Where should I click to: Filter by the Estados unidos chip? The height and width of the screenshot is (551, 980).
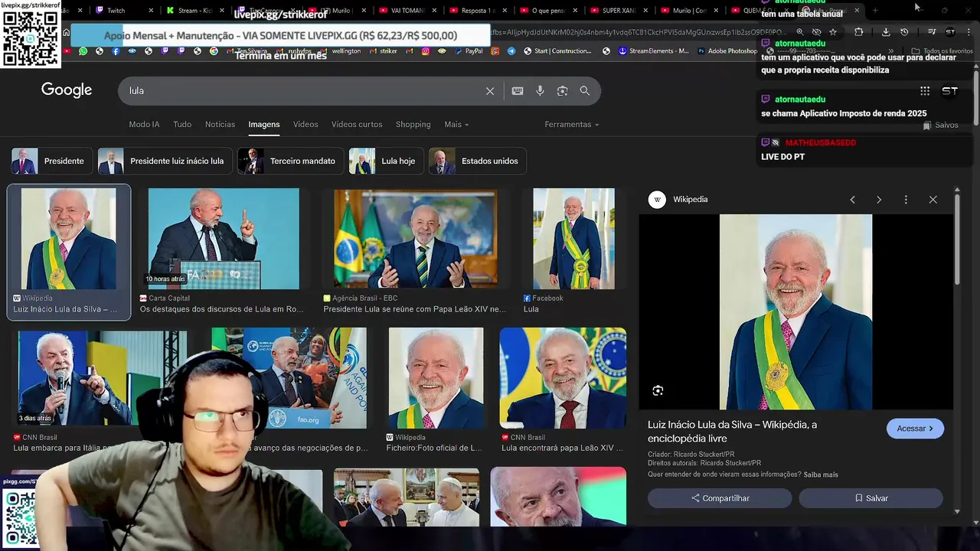pos(478,161)
